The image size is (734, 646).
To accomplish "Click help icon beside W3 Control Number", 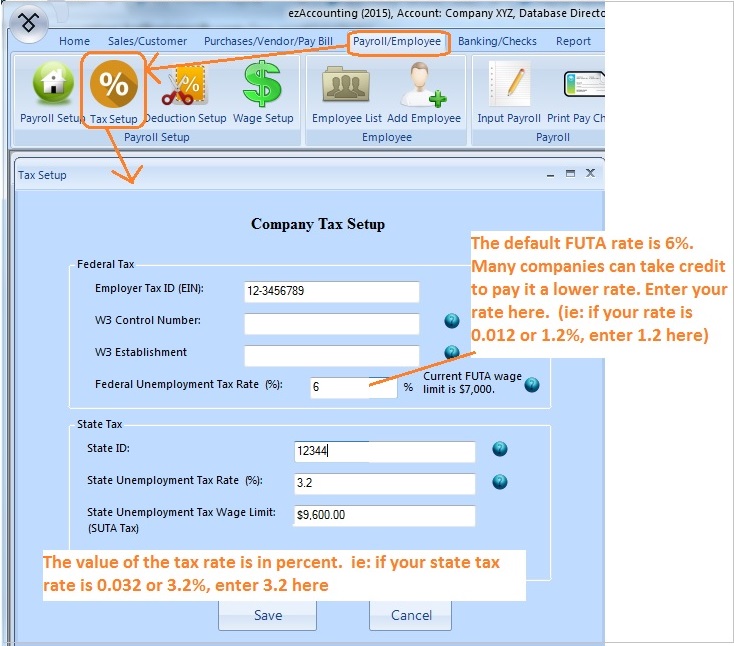I will 452,321.
